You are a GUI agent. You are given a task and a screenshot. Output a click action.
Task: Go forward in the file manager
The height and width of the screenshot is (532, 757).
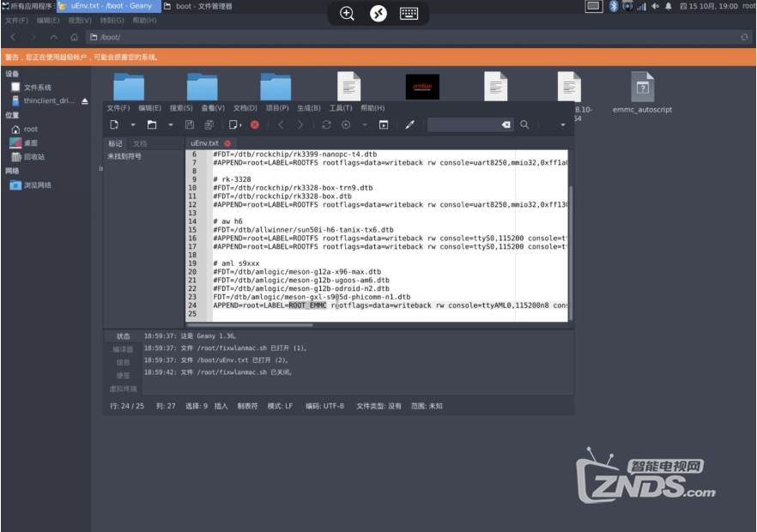click(x=33, y=37)
